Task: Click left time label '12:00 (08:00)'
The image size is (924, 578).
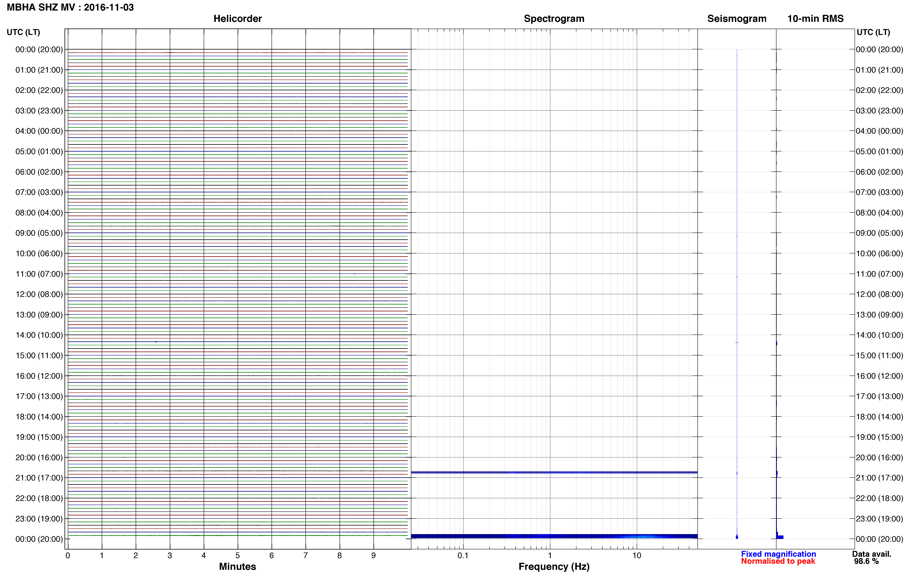Action: click(x=39, y=294)
